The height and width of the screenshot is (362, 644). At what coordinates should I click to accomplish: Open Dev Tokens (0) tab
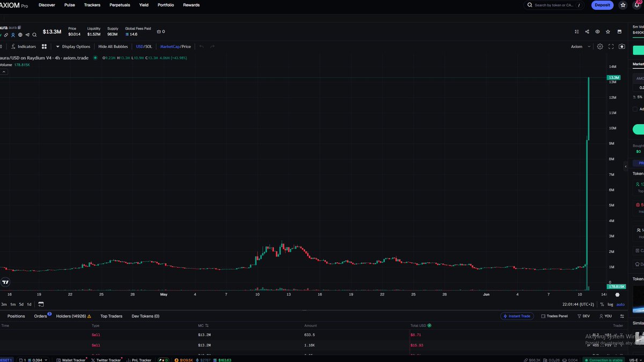[x=145, y=316]
